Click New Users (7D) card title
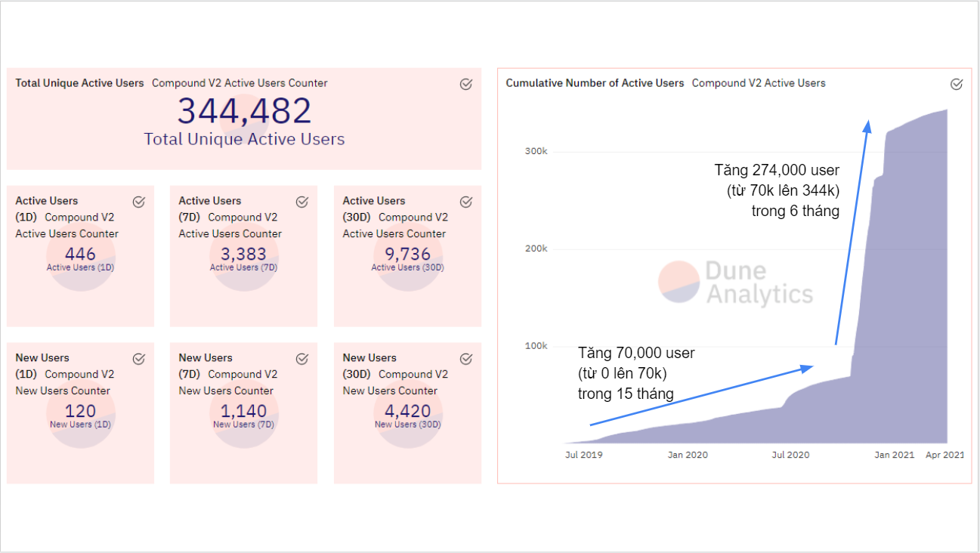The height and width of the screenshot is (553, 980). point(206,366)
